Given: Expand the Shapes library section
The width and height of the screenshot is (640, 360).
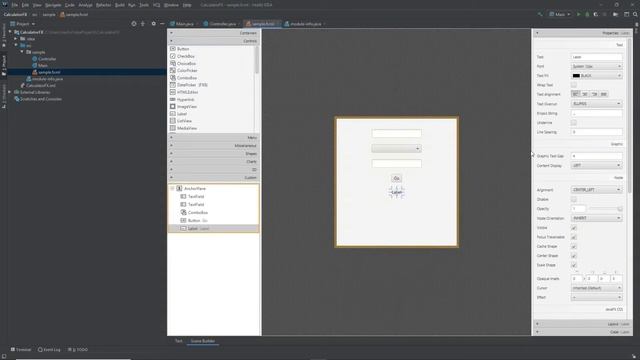Looking at the screenshot, I should pos(213,154).
